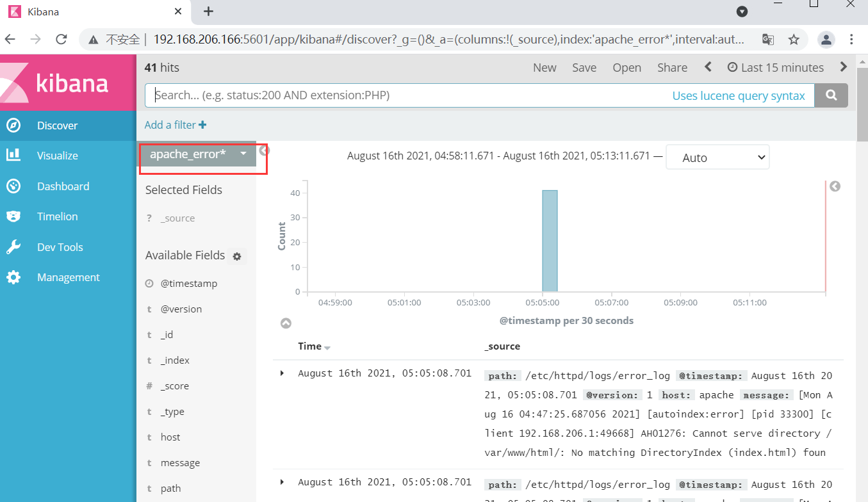
Task: Click the circular arrow right of the chart
Action: (x=835, y=186)
